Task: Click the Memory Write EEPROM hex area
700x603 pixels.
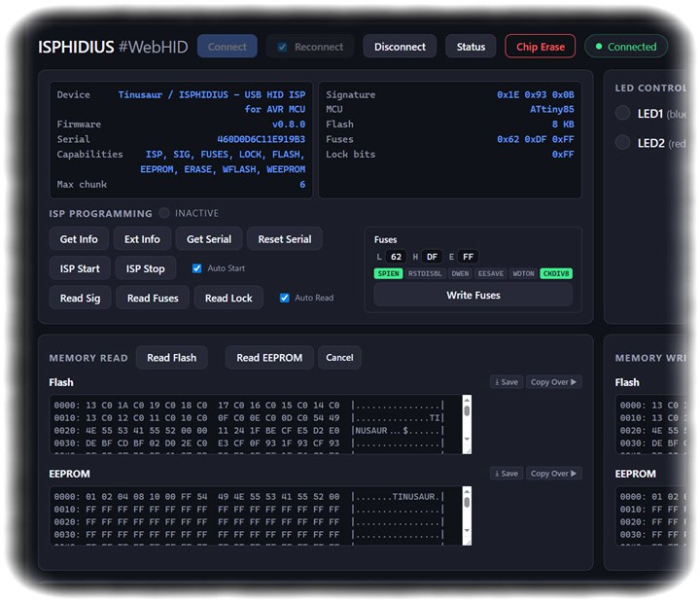Action: [x=650, y=515]
